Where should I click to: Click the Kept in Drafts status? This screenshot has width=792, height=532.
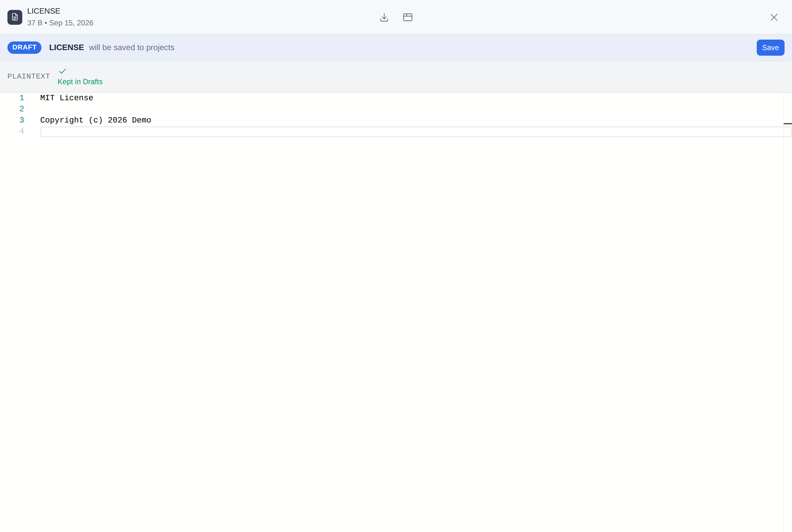pos(80,82)
